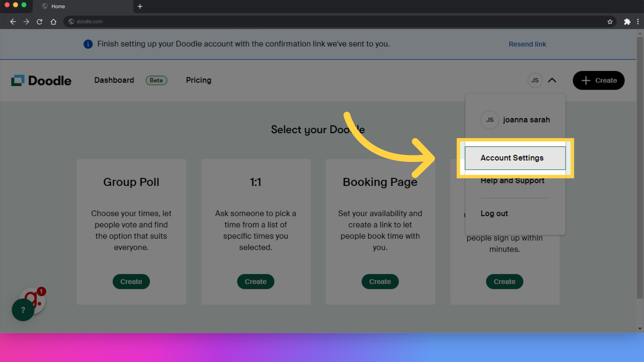Click the plus icon inside Create button
Viewport: 644px width, 362px height.
click(586, 80)
